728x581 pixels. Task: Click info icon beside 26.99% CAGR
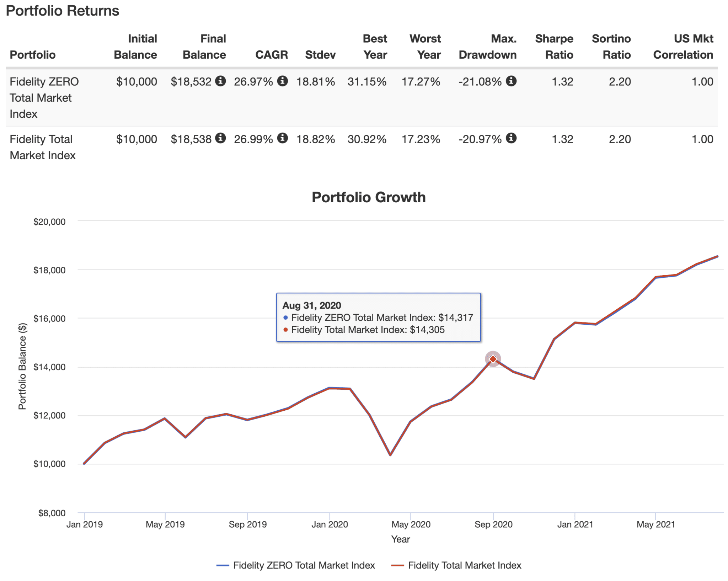point(282,138)
